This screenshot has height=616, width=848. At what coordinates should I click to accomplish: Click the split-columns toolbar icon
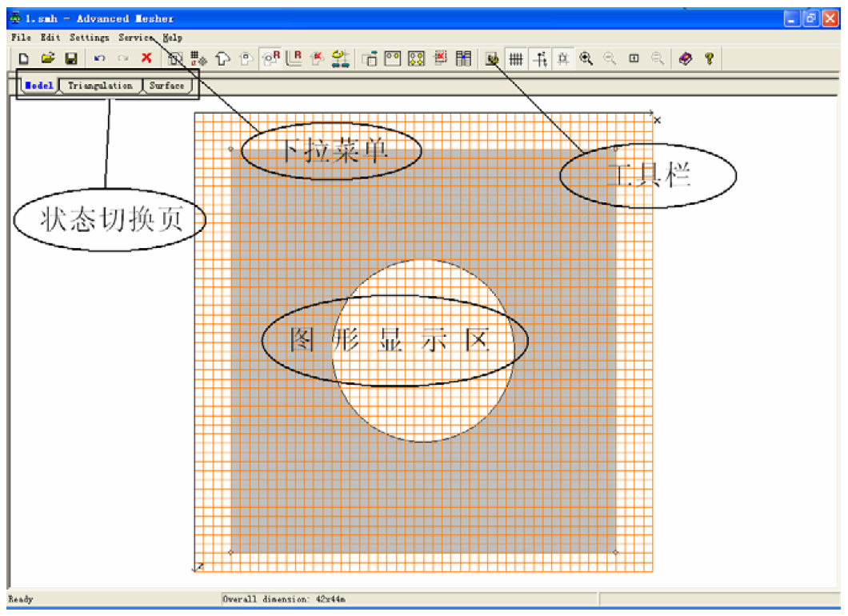463,58
